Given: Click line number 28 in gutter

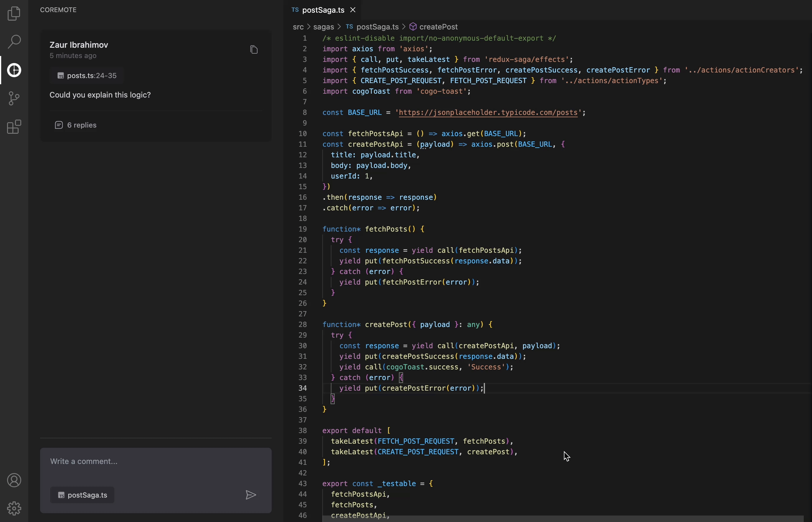Looking at the screenshot, I should coord(302,325).
